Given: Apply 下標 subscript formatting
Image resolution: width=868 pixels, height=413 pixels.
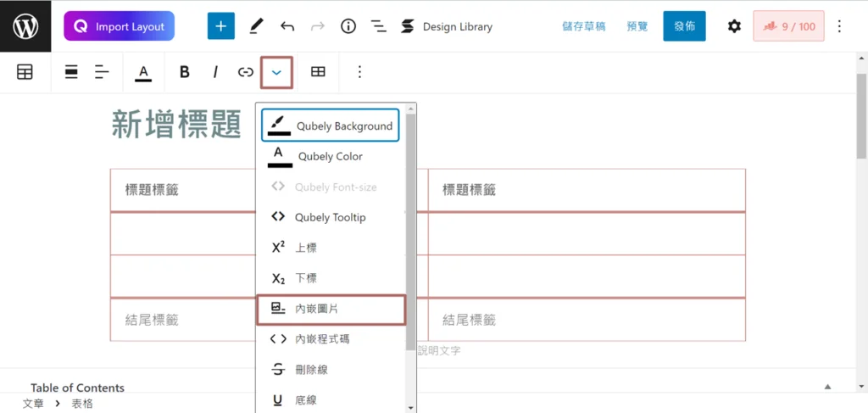Looking at the screenshot, I should pos(331,278).
